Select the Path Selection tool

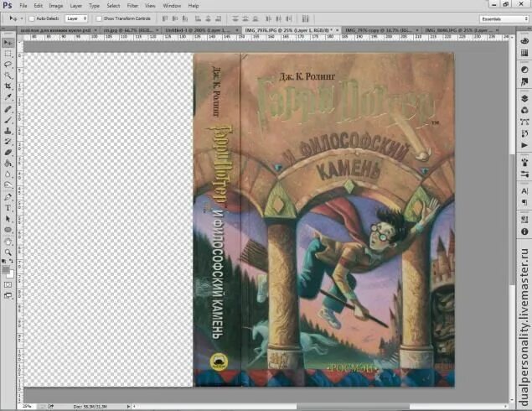click(8, 219)
